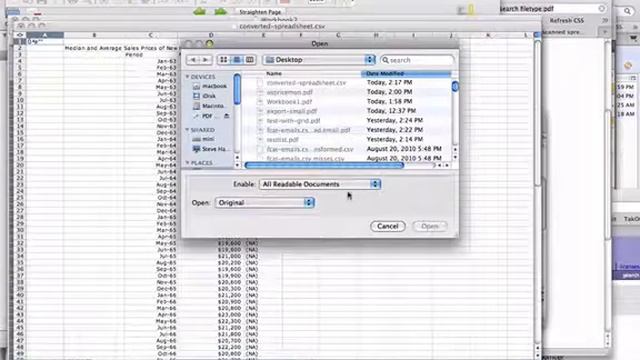The image size is (640, 360).
Task: Eject the PDF volume in sidebar
Action: (227, 116)
